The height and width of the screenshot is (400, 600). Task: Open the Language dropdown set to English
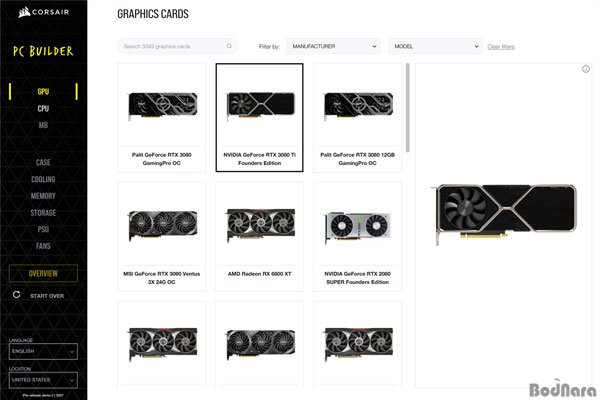coord(43,351)
